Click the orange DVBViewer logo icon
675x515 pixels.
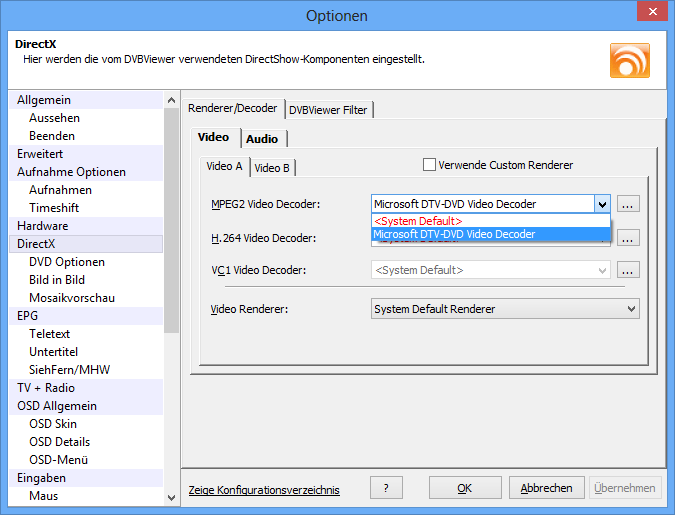point(629,59)
